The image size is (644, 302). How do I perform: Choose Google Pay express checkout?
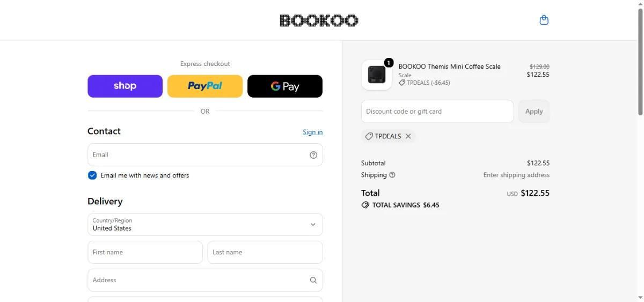[x=285, y=86]
